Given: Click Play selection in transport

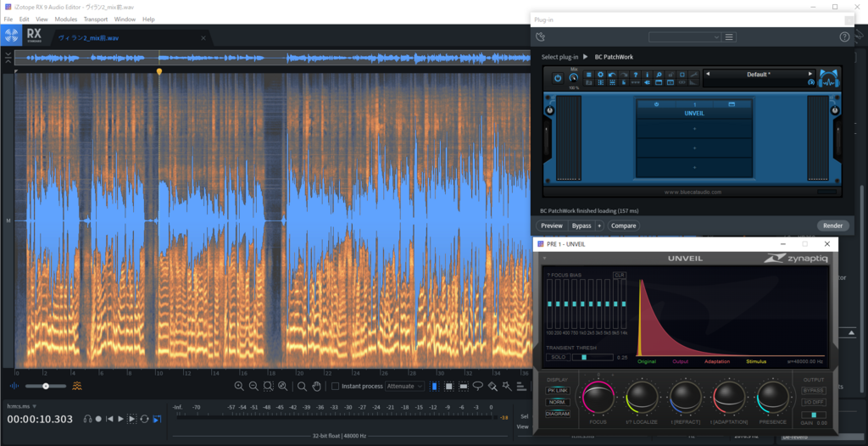Looking at the screenshot, I should (x=131, y=419).
